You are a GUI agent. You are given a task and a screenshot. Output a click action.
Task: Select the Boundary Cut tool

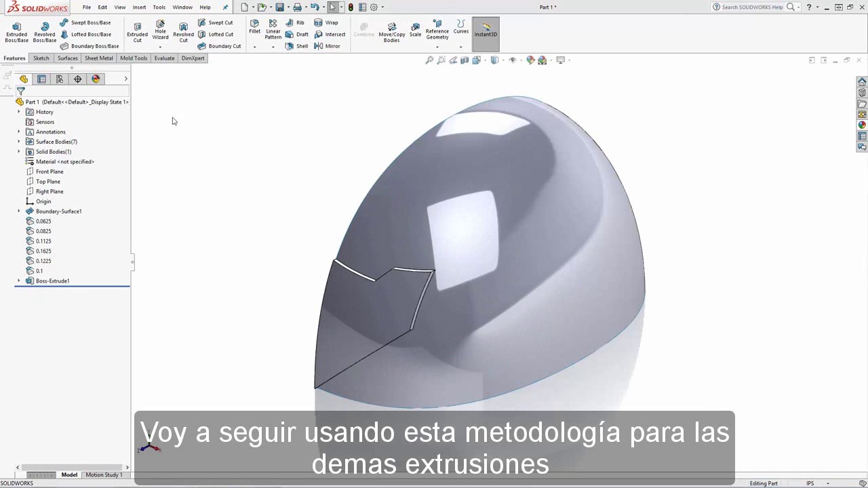219,46
